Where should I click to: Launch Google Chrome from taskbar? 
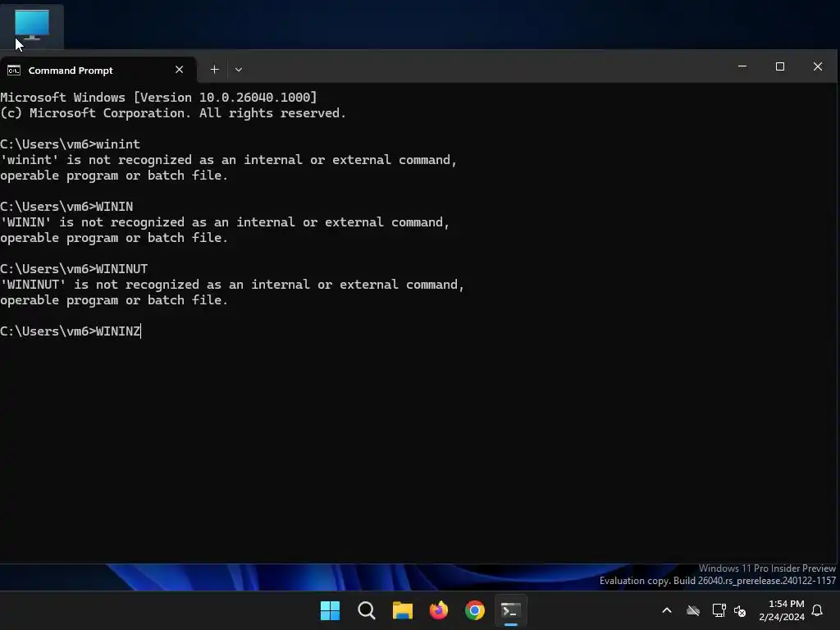475,610
